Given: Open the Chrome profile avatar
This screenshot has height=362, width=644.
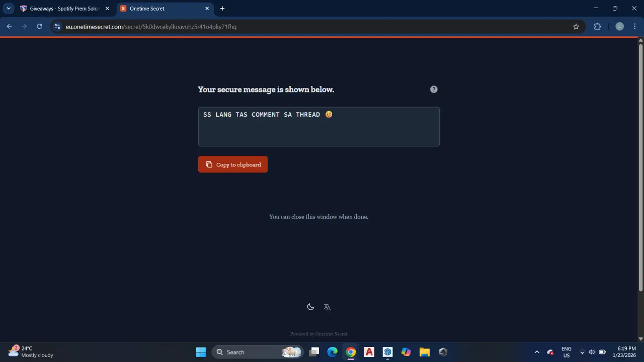Looking at the screenshot, I should pyautogui.click(x=619, y=27).
